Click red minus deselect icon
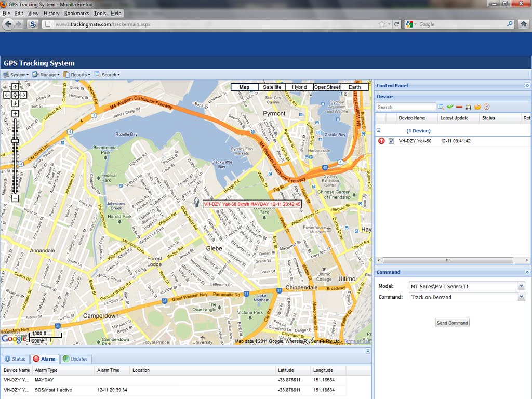The image size is (532, 399). tap(459, 107)
